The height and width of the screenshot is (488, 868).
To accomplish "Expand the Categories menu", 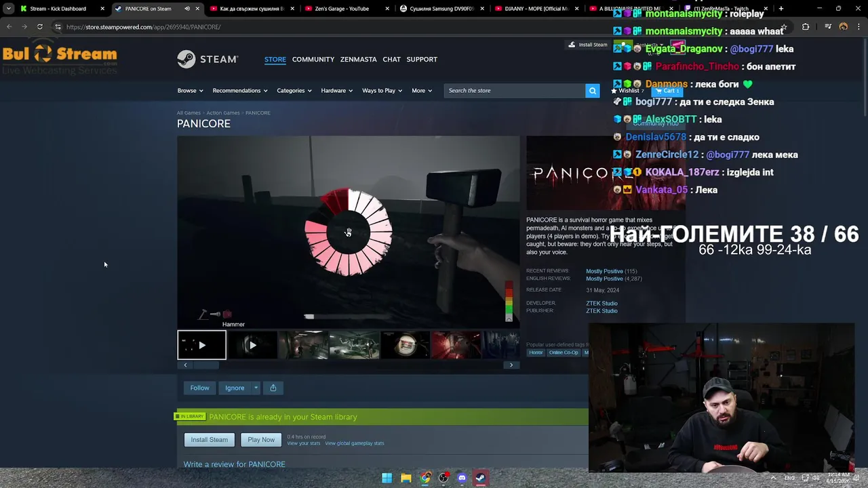I will (x=294, y=90).
